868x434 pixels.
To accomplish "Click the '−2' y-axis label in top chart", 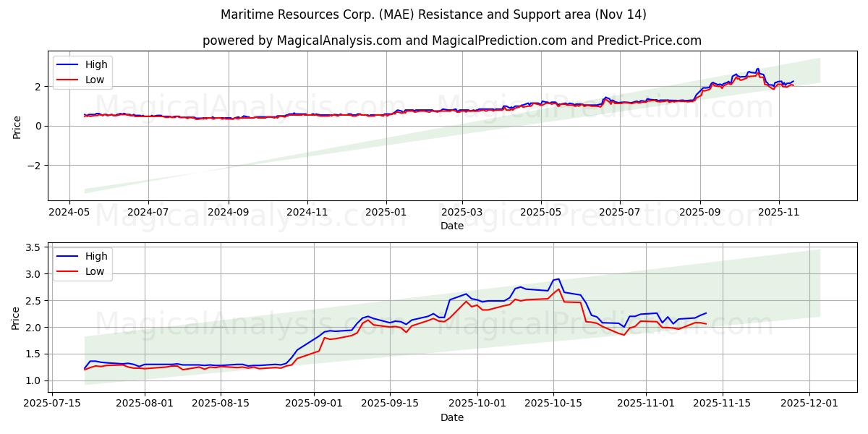I will (35, 166).
